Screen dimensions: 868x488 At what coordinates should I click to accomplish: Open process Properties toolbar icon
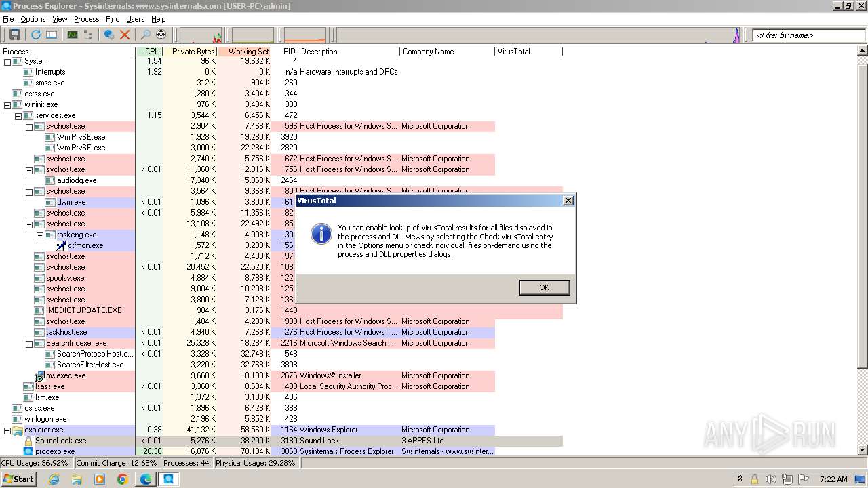108,35
